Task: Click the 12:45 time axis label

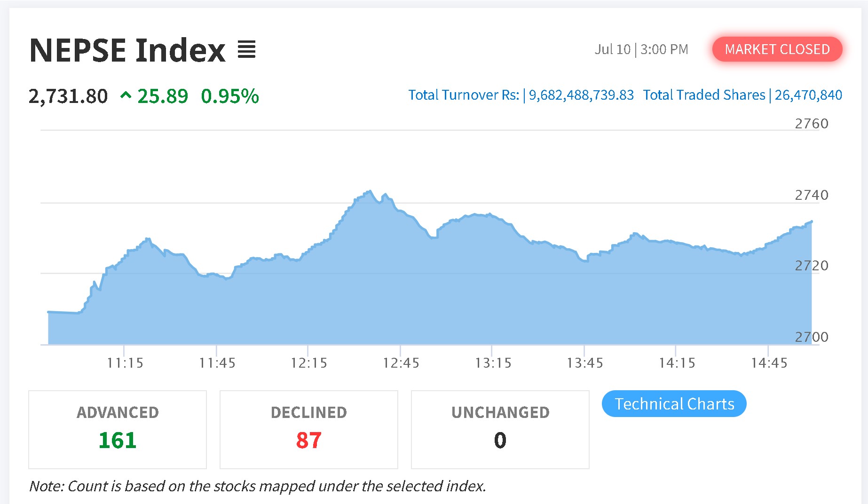Action: [401, 363]
